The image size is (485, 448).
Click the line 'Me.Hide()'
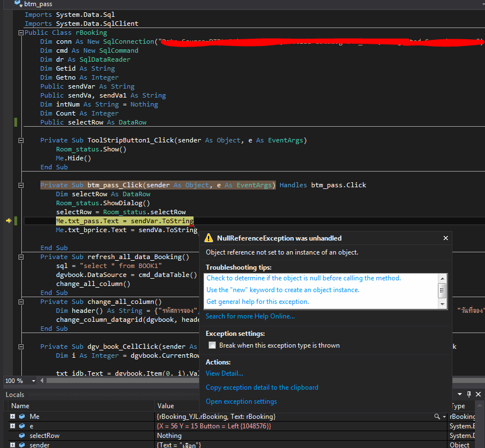pos(73,158)
